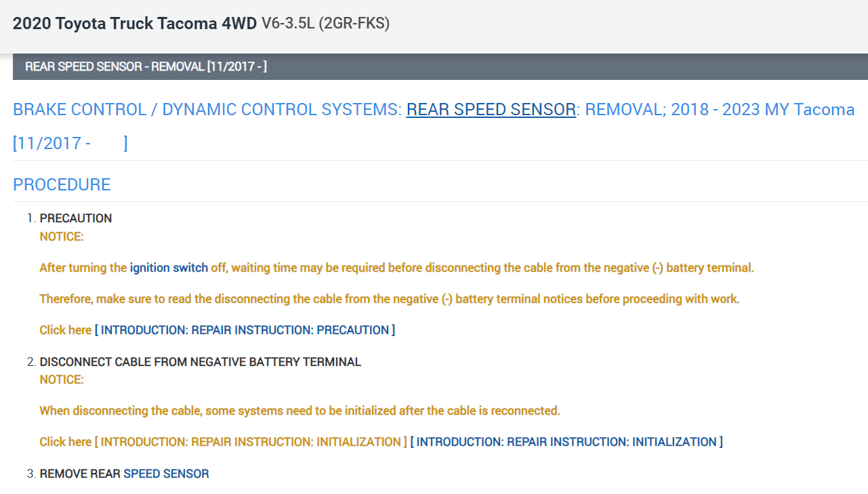868x494 pixels.
Task: Click 'Click here' beside the PRECAUTION link
Action: pyautogui.click(x=65, y=330)
